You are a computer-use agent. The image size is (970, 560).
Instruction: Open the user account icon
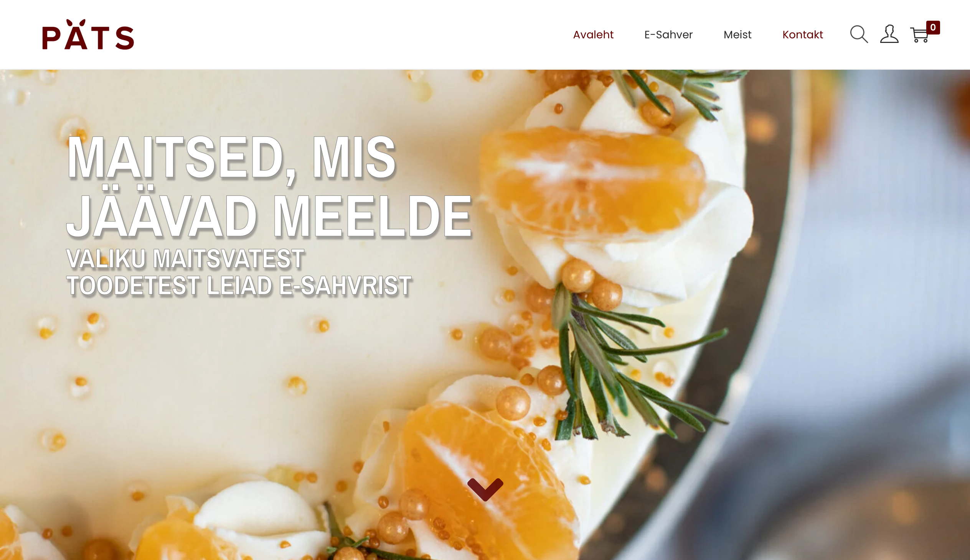click(889, 34)
